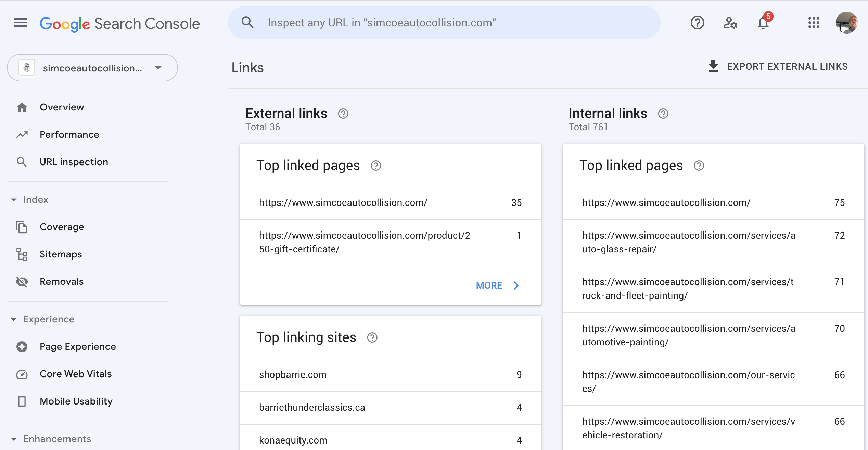Click the Sitemaps sidebar item

click(x=60, y=254)
